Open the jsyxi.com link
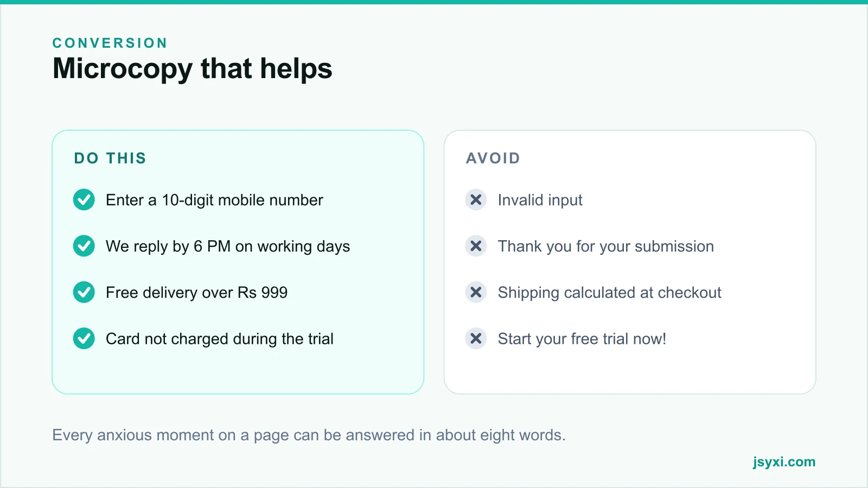The height and width of the screenshot is (488, 868). point(784,462)
